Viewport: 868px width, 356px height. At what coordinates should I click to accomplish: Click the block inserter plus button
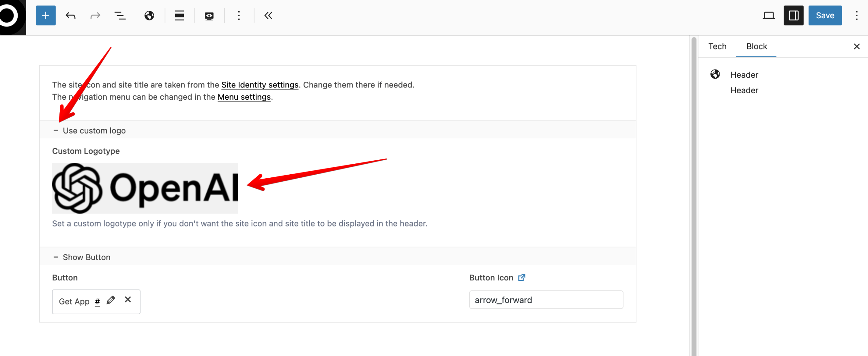(x=45, y=16)
